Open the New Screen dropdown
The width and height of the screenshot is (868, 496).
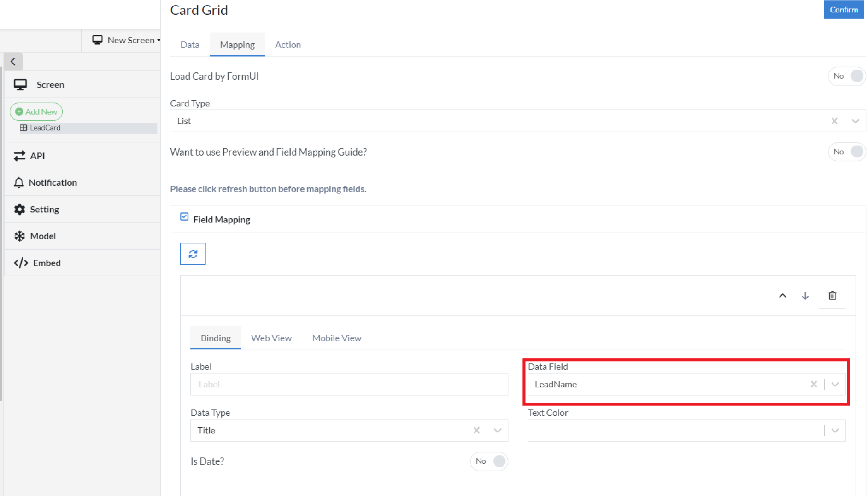(x=126, y=40)
